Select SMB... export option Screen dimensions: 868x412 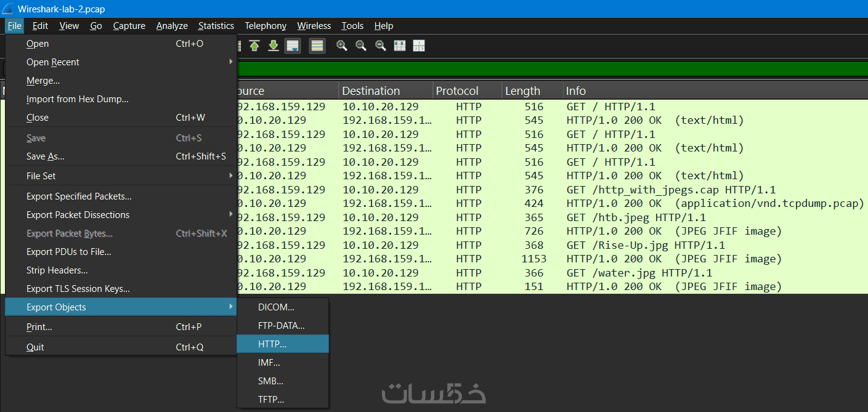pyautogui.click(x=283, y=381)
